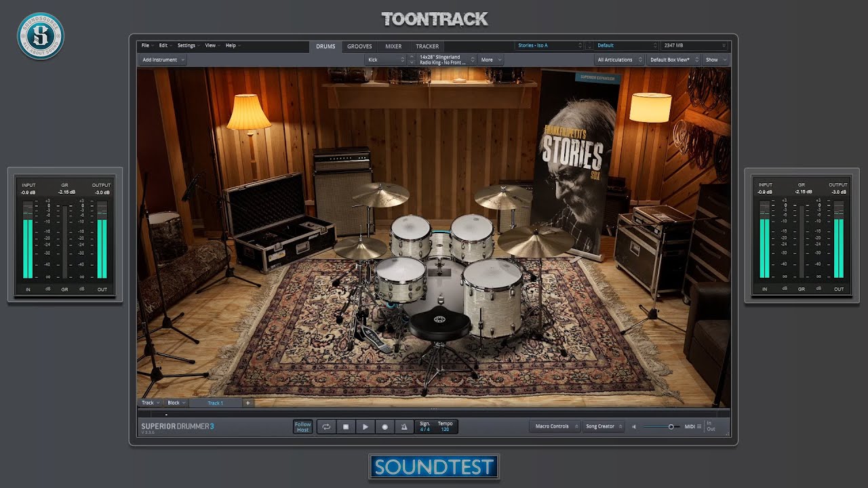Open the Block dropdown menu
Image resolution: width=868 pixels, height=488 pixels.
[x=176, y=403]
